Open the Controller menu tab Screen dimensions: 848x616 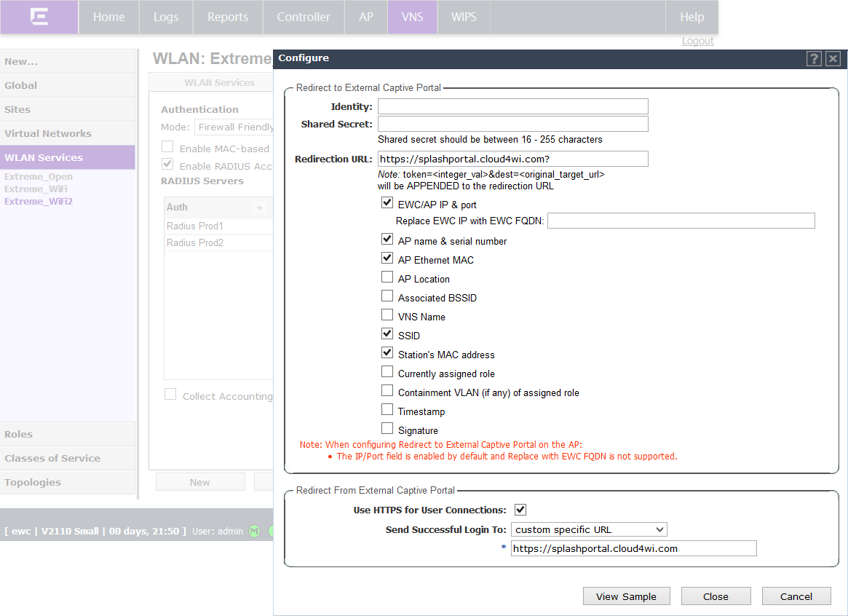coord(304,17)
